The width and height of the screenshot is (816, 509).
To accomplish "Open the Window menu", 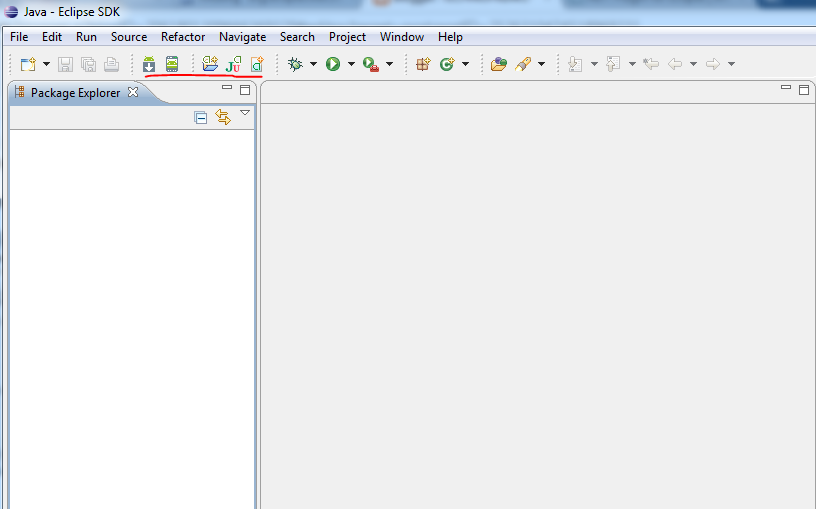I will pos(402,37).
